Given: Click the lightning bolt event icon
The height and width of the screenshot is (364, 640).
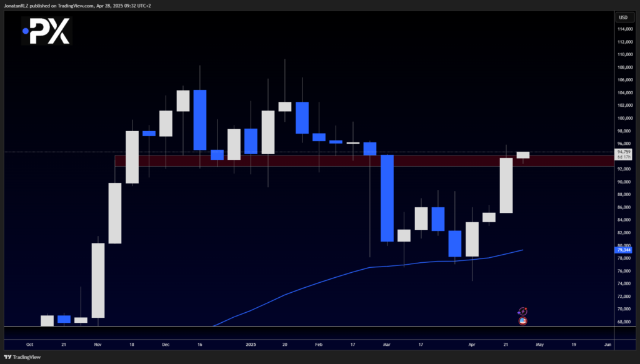Looking at the screenshot, I should pyautogui.click(x=522, y=312).
